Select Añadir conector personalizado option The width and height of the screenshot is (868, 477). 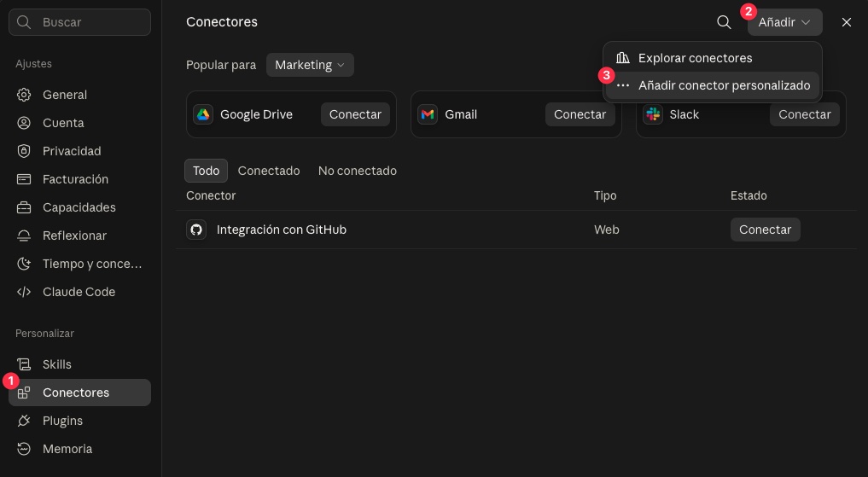coord(713,86)
